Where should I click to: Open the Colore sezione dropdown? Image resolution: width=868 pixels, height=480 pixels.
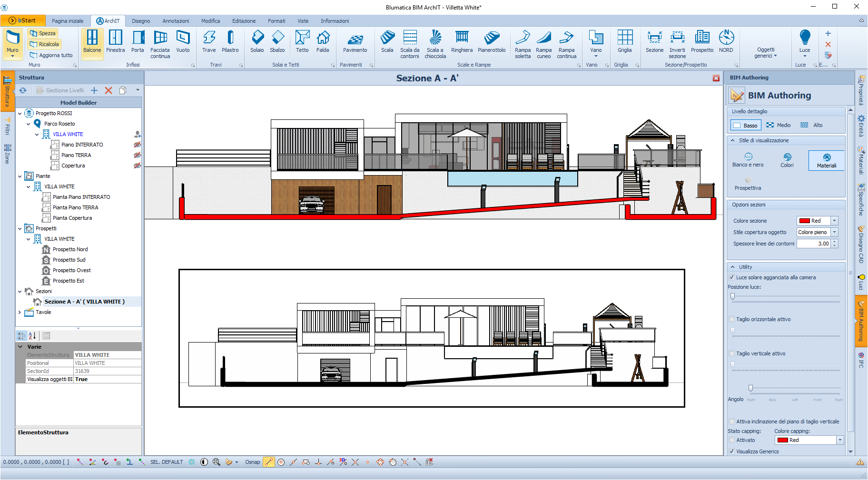pos(834,221)
